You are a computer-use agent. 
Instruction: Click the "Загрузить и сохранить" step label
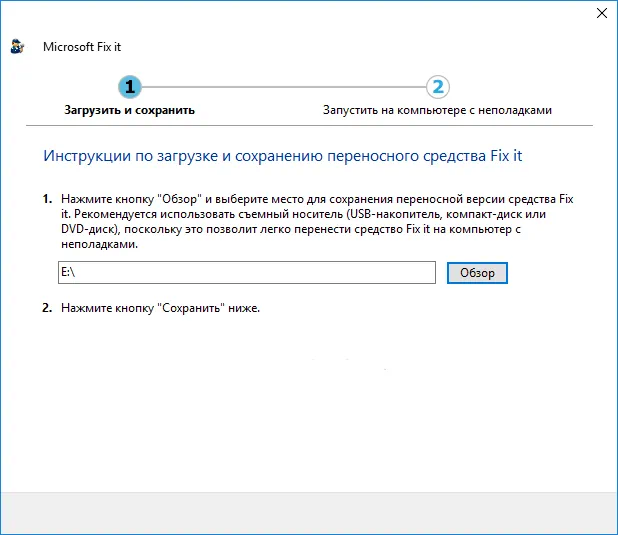[130, 110]
